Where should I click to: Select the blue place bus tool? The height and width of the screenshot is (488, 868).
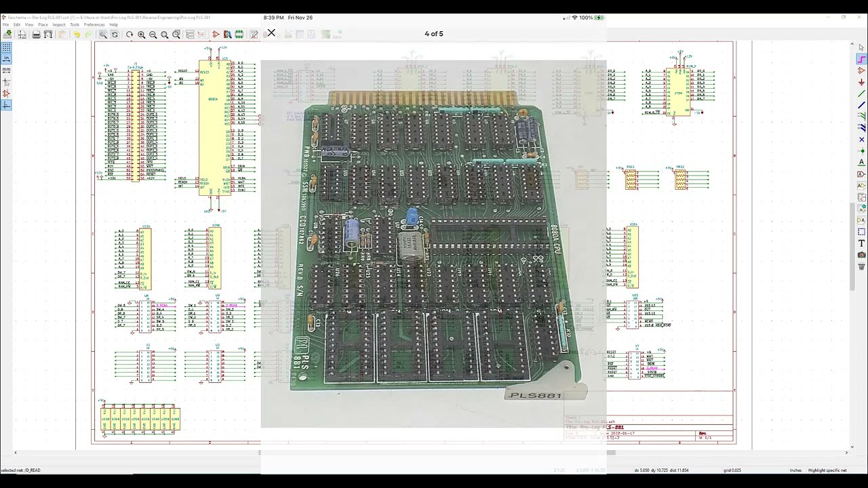click(861, 105)
